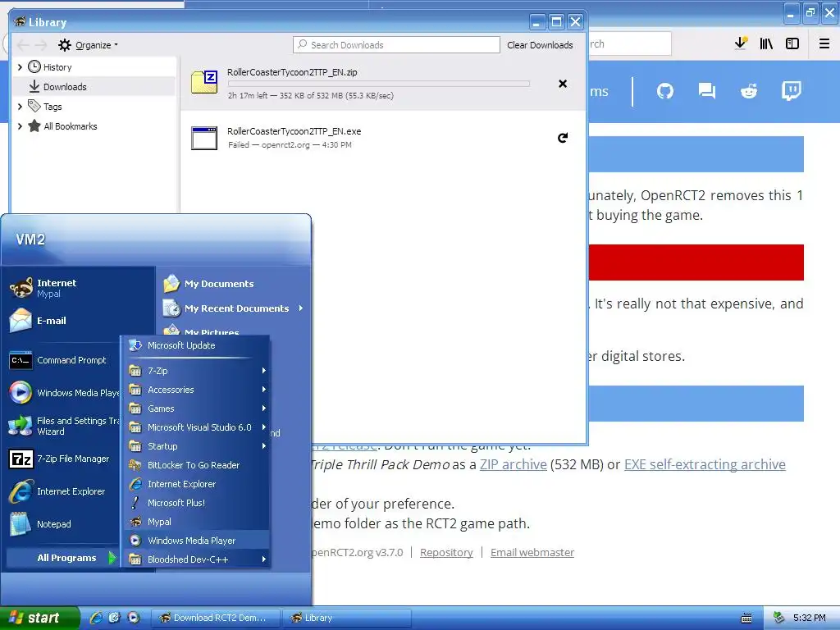Click the Windows start button
840x630 pixels.
(x=39, y=618)
